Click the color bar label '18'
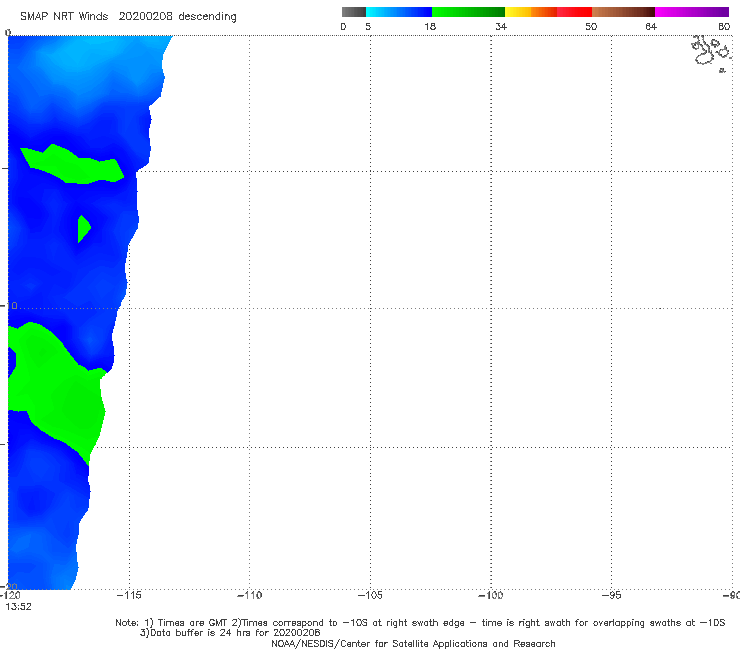 pos(430,26)
